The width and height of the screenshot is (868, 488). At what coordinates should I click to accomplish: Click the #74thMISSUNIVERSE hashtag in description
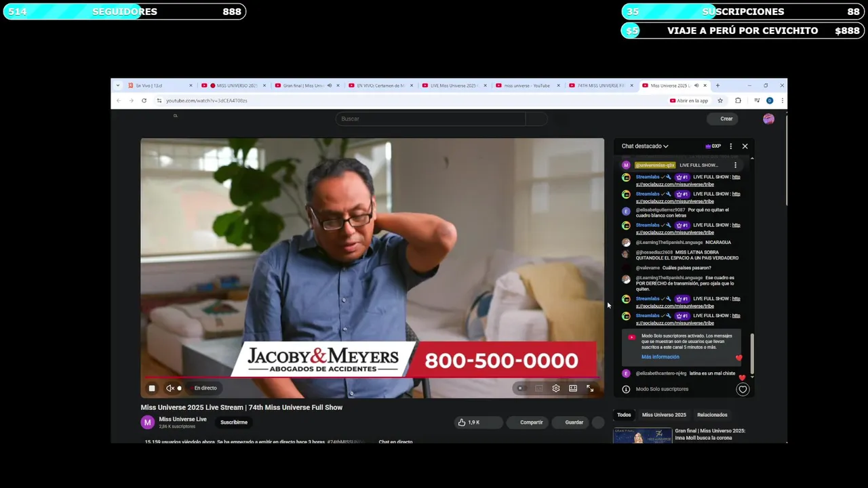[346, 442]
